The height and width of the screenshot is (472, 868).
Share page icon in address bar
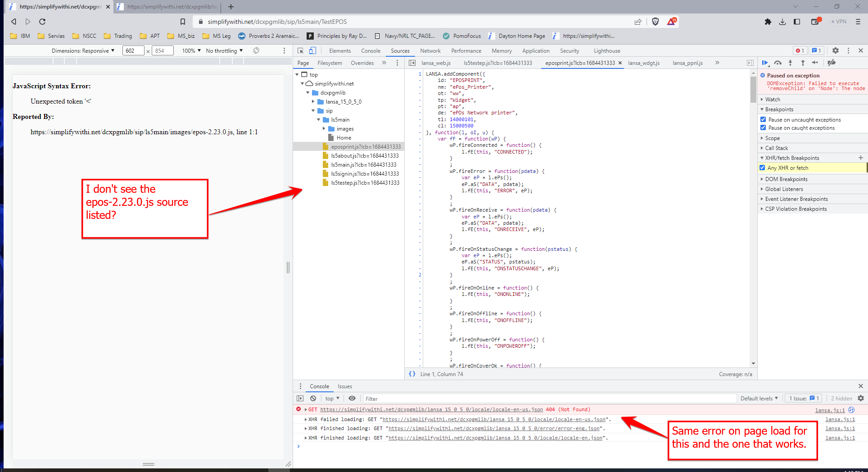click(638, 22)
